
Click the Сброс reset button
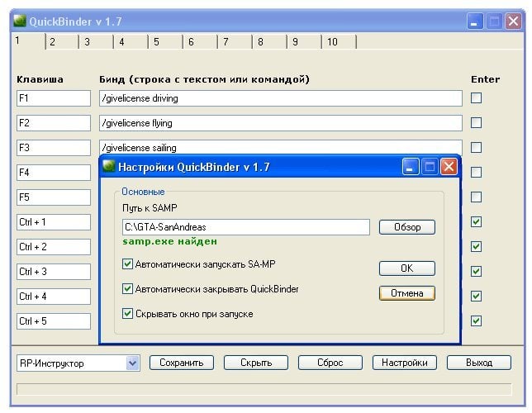[330, 363]
